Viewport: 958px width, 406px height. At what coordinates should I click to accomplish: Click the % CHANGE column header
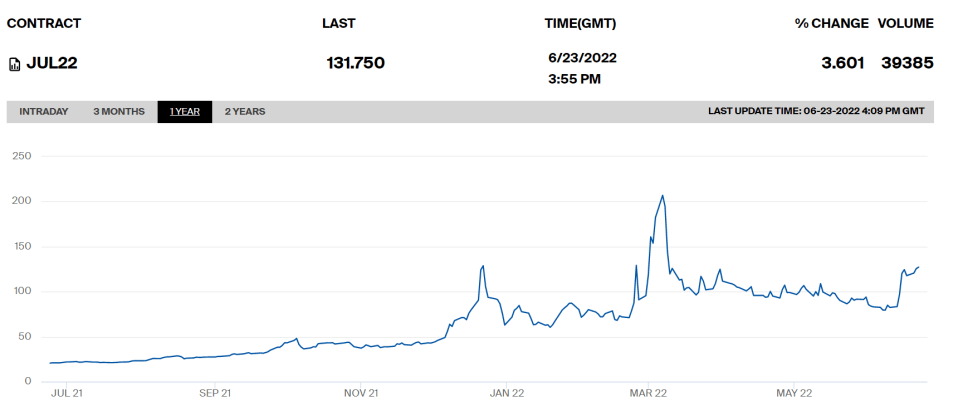point(832,24)
